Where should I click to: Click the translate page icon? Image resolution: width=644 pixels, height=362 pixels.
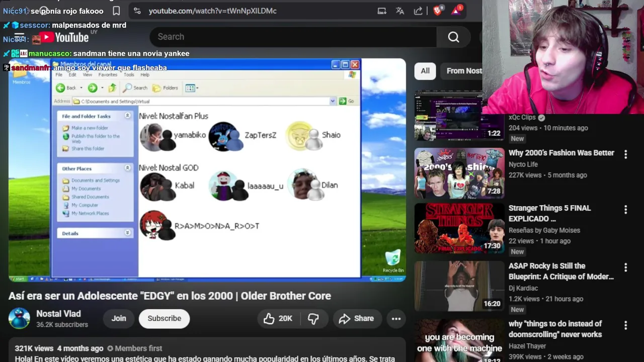(400, 11)
